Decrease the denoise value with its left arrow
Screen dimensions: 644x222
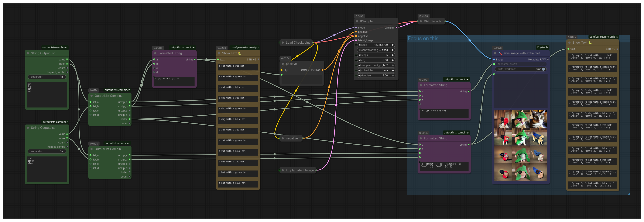pyautogui.click(x=359, y=76)
